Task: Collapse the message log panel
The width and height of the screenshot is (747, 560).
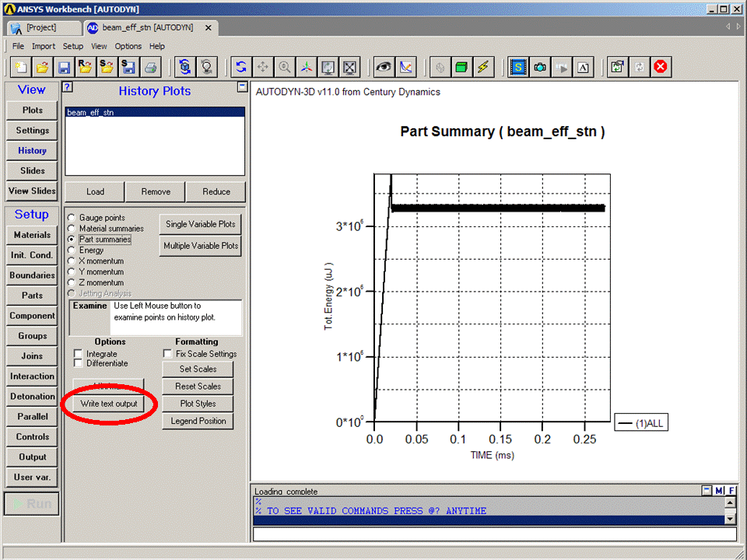Action: tap(706, 490)
